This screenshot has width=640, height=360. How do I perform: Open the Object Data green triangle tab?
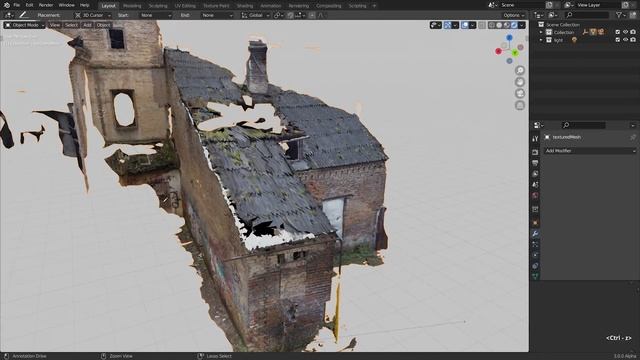point(535,276)
